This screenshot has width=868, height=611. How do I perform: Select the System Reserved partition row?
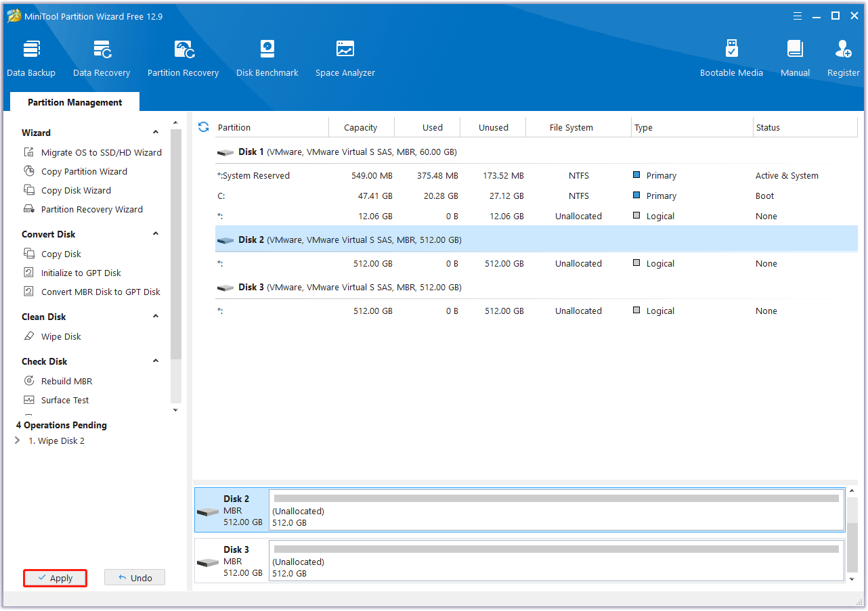(x=536, y=175)
